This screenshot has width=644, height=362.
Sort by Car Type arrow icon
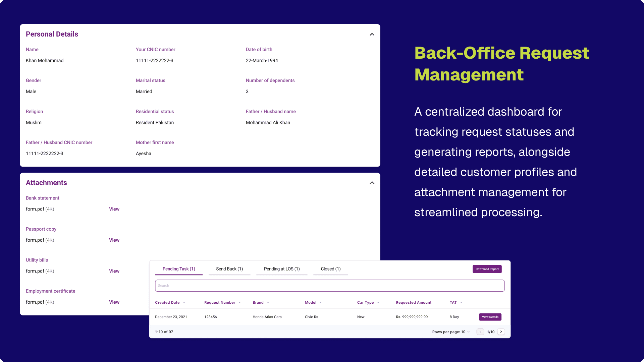tap(378, 303)
